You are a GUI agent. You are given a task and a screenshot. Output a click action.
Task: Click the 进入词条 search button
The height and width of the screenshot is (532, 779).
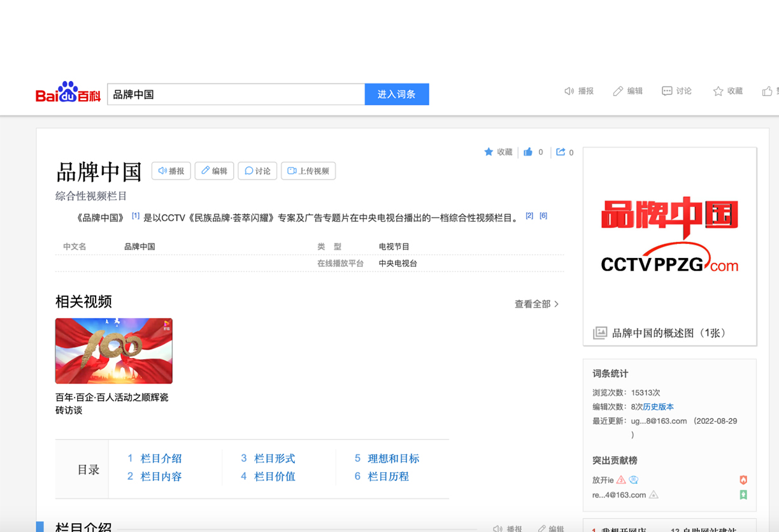pyautogui.click(x=396, y=94)
